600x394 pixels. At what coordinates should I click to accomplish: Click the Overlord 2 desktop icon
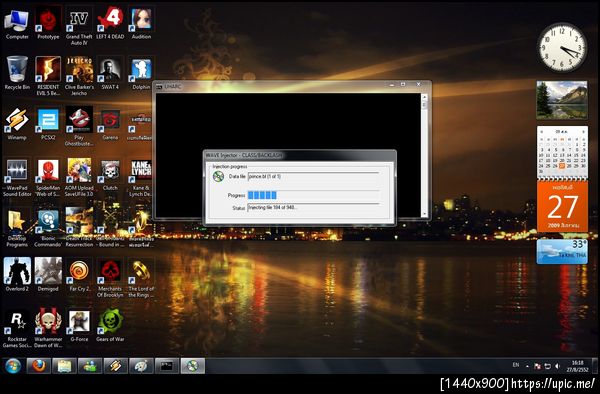pos(17,275)
